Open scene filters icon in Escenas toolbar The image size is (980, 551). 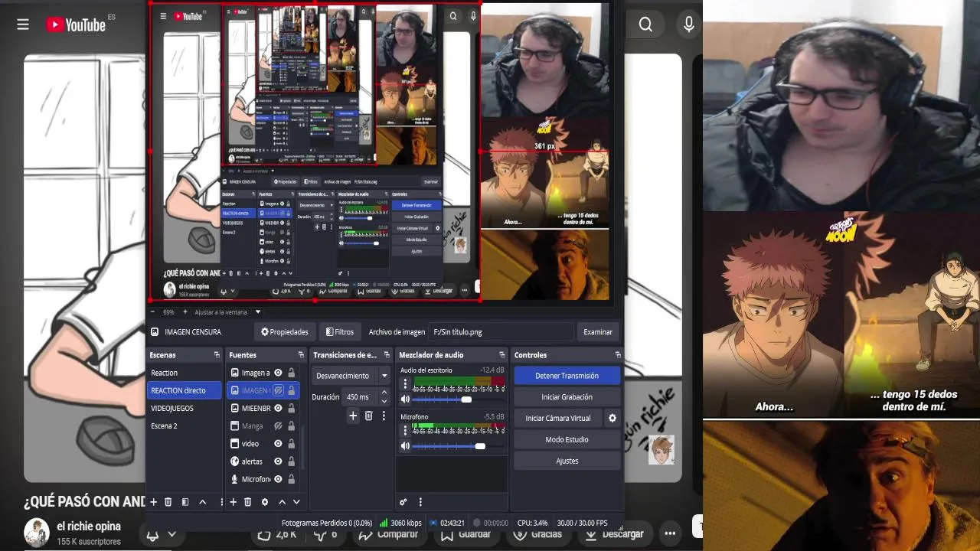[185, 502]
